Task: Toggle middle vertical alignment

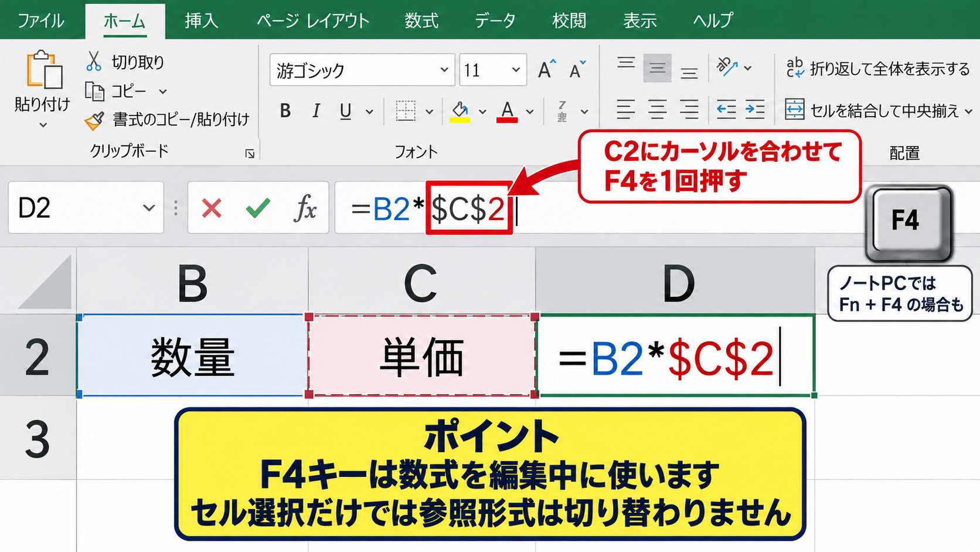Action: 657,69
